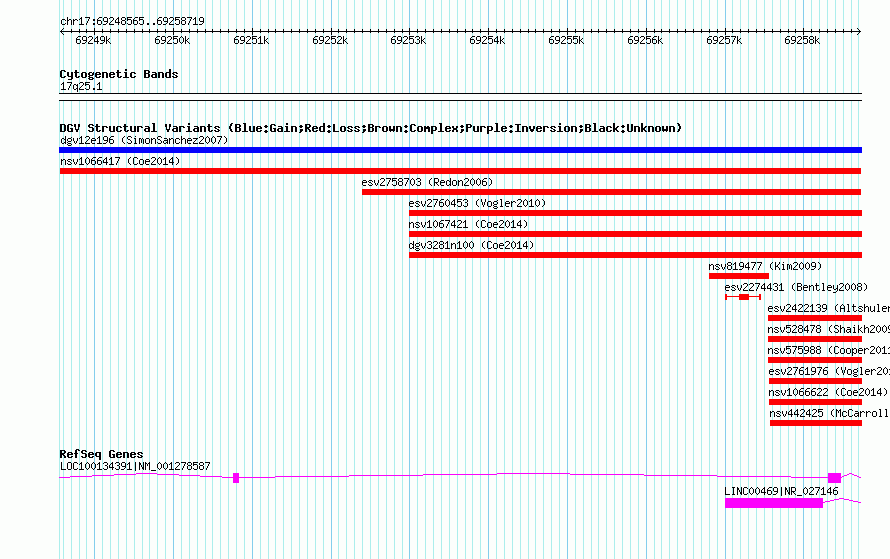Click the 69257k ruler tick label
Screen dimensions: 890x559
pos(724,40)
